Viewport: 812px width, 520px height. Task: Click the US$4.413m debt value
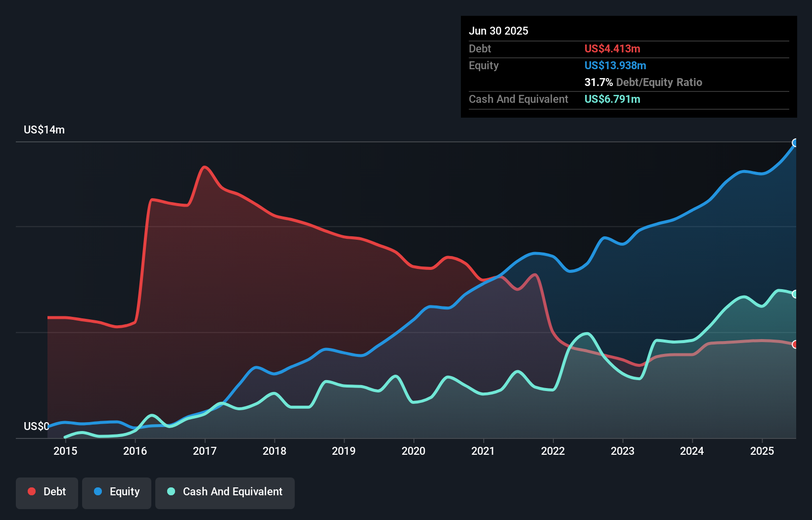pos(612,48)
